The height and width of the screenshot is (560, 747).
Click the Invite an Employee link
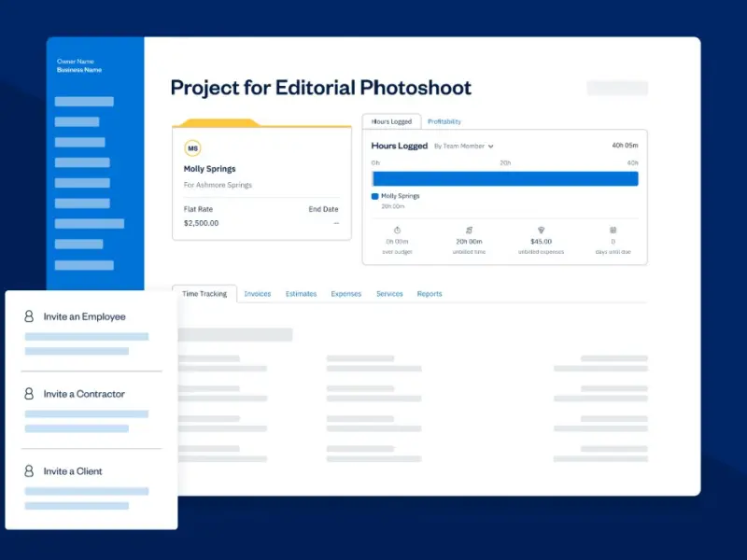point(84,316)
